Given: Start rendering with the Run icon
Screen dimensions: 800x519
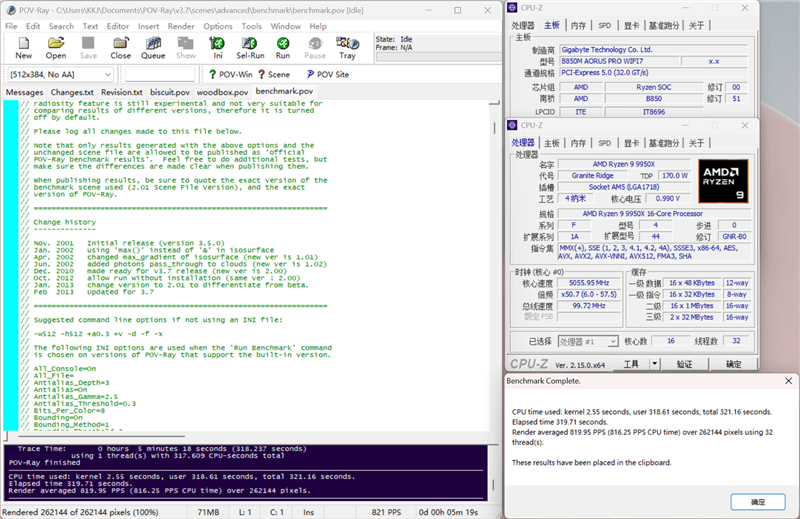Looking at the screenshot, I should coord(283,48).
